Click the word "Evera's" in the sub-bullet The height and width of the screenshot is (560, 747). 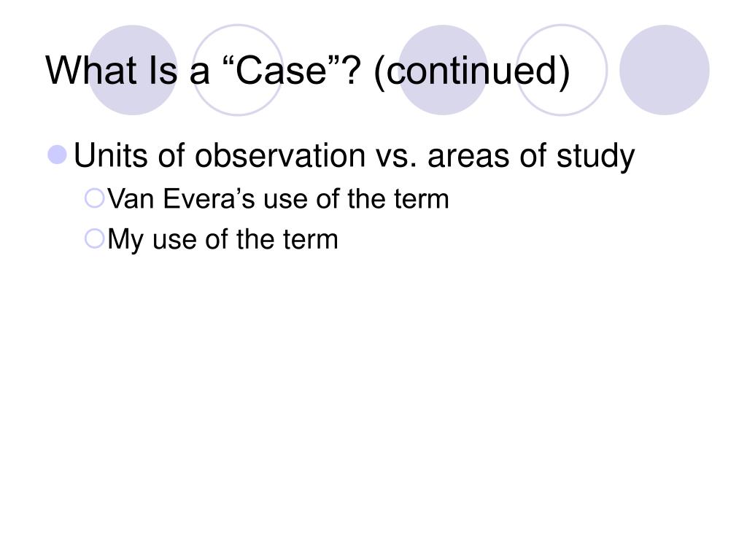point(209,198)
